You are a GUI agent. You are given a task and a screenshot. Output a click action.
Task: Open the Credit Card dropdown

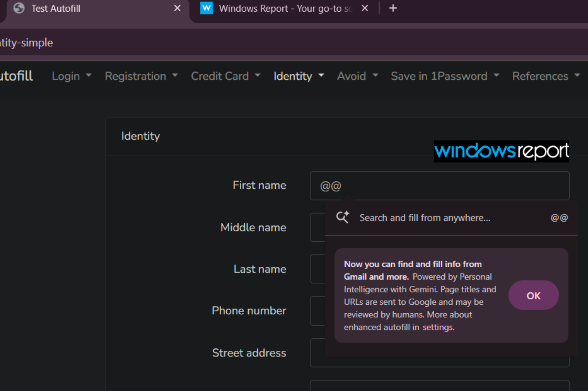(226, 76)
